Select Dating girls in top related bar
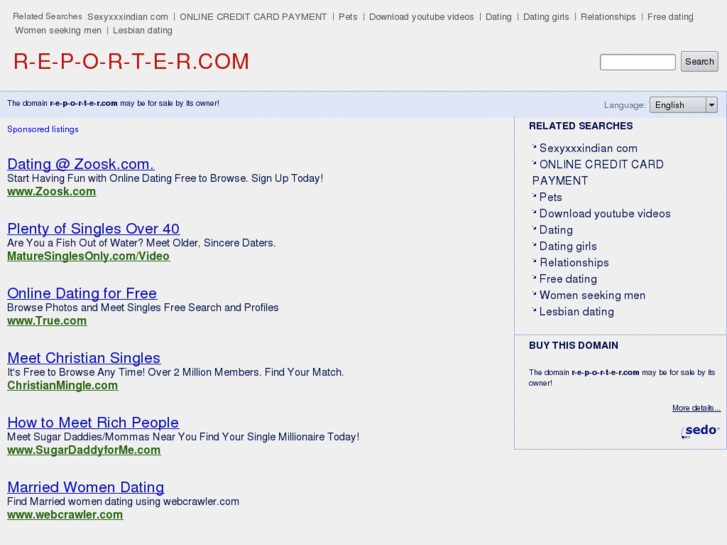Image resolution: width=727 pixels, height=545 pixels. point(546,17)
